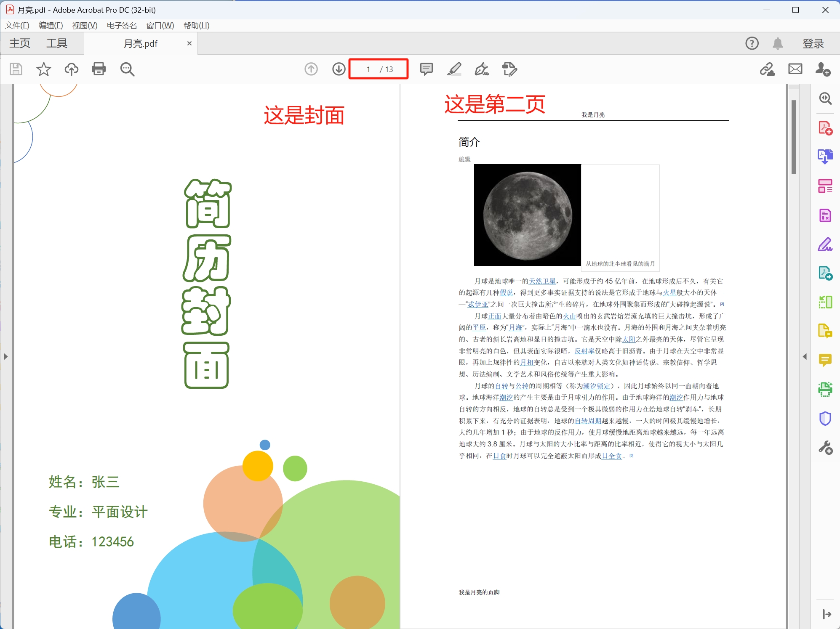840x629 pixels.
Task: Select the text highlighter tool
Action: point(454,69)
